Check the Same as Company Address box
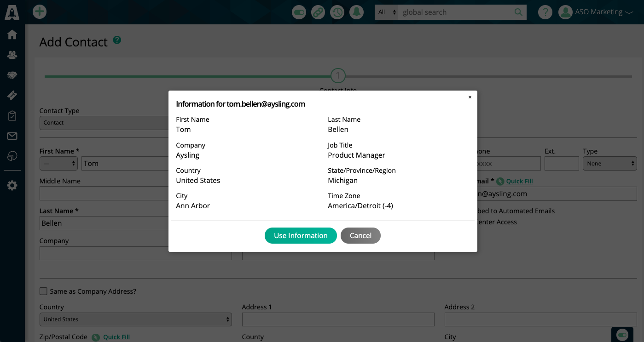 (x=43, y=291)
